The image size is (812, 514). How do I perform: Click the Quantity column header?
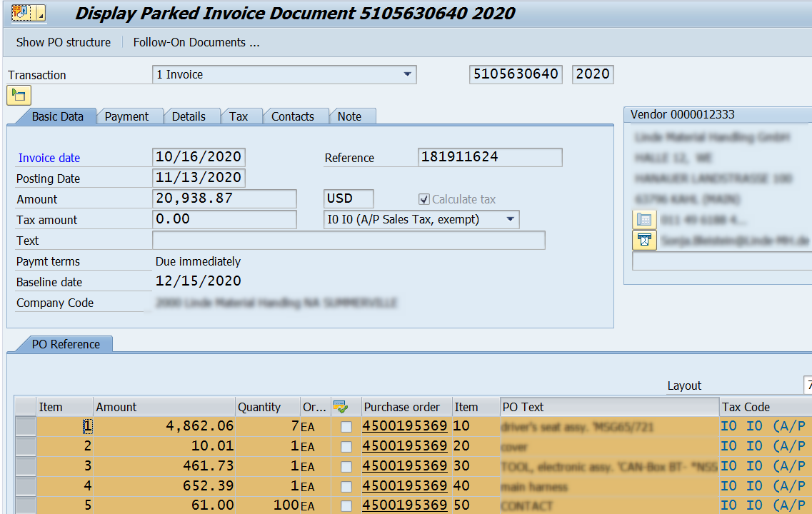tap(268, 407)
